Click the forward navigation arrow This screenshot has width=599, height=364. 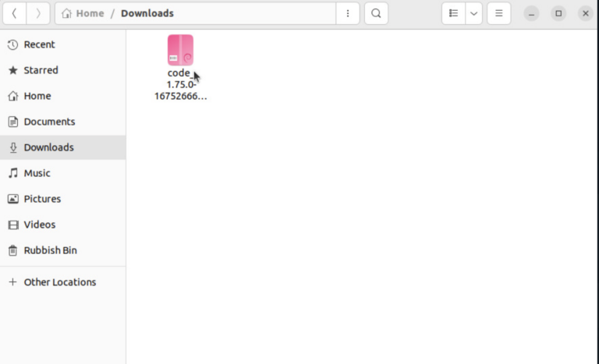pyautogui.click(x=38, y=13)
